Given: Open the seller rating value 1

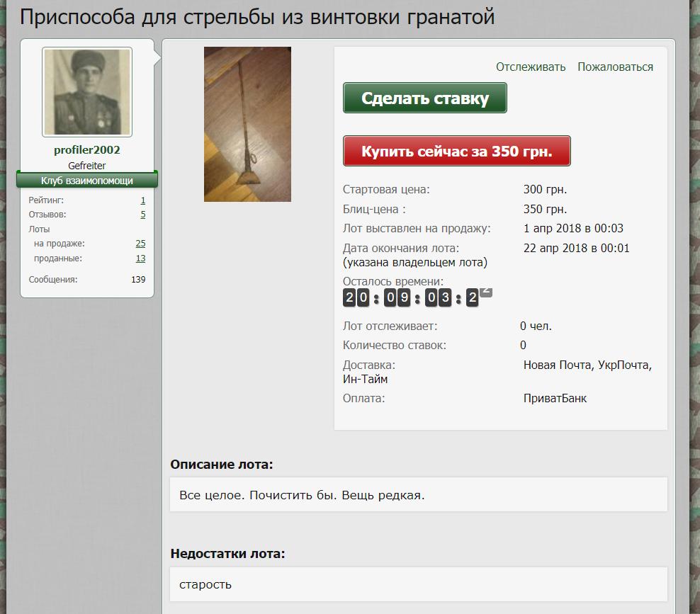Looking at the screenshot, I should pos(143,200).
